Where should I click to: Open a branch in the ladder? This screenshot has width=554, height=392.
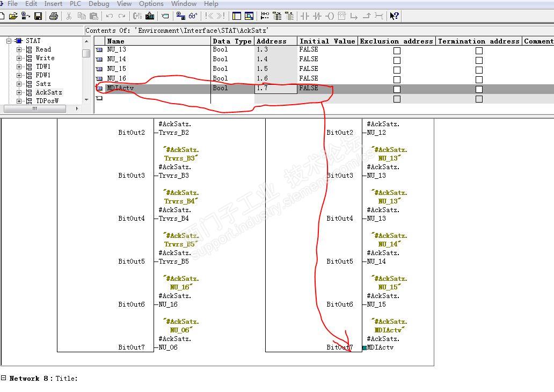coord(354,16)
